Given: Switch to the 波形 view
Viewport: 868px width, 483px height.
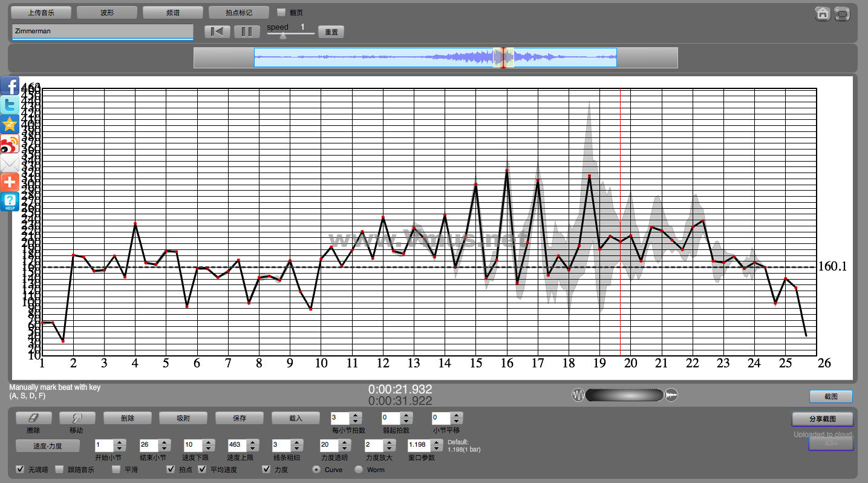Looking at the screenshot, I should click(x=107, y=12).
